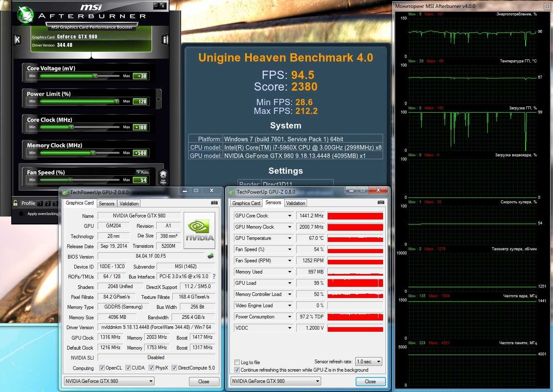The image size is (553, 392).
Task: Take screenshot in Graphics Card GPU-Z window
Action: click(x=214, y=203)
